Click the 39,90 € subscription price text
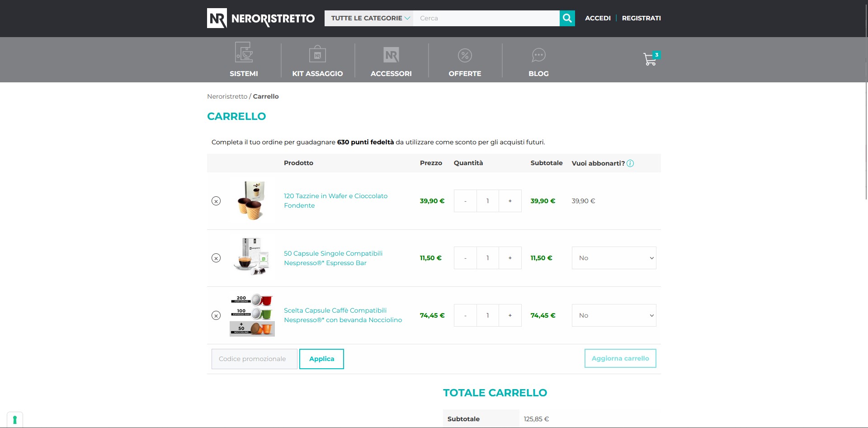Screen dimensions: 868x428 click(x=583, y=201)
